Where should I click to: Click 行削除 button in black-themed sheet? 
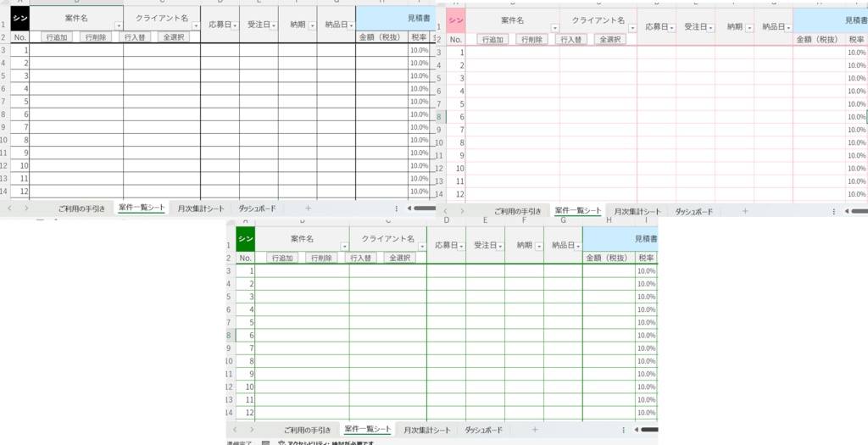pyautogui.click(x=96, y=37)
